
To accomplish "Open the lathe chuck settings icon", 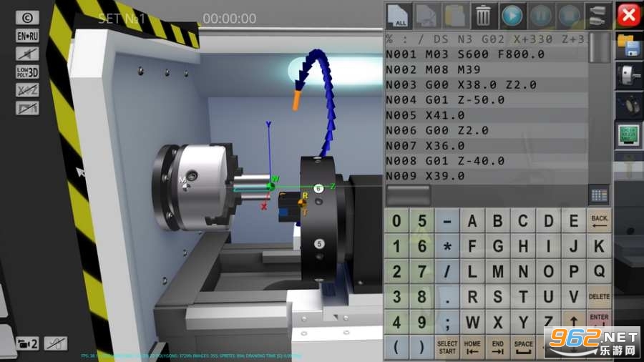I will pos(628,76).
